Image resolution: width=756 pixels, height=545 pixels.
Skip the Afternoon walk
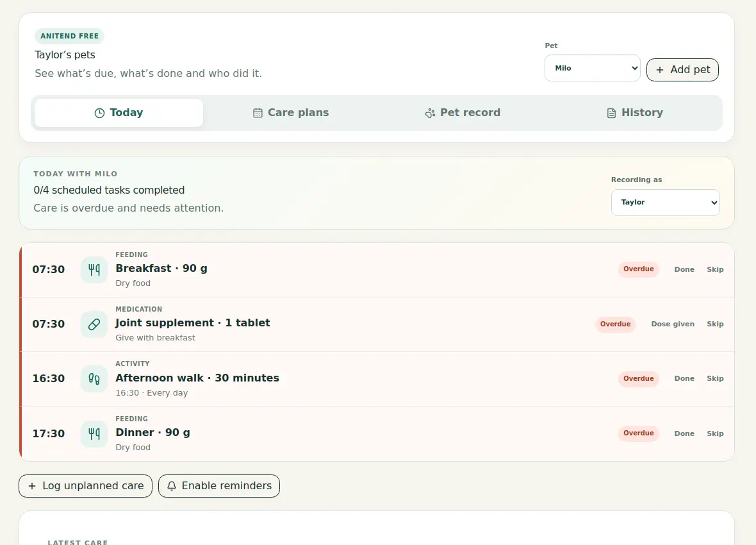[715, 378]
